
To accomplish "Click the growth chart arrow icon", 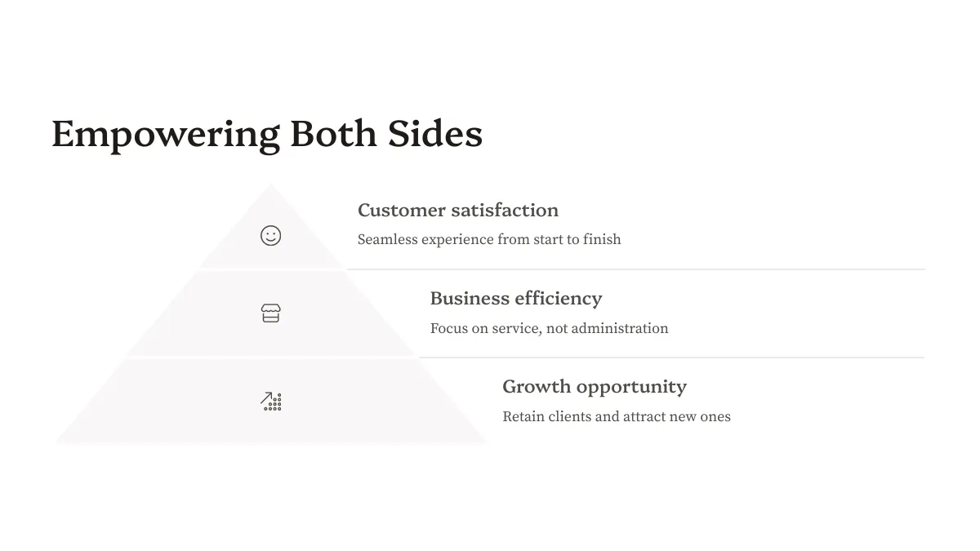I will pos(270,401).
